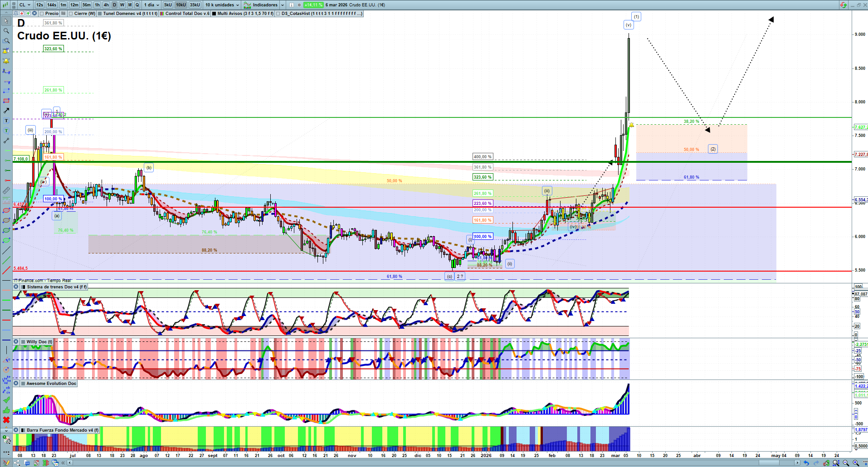Close the Awesome Evolution Doc panel

(16, 384)
